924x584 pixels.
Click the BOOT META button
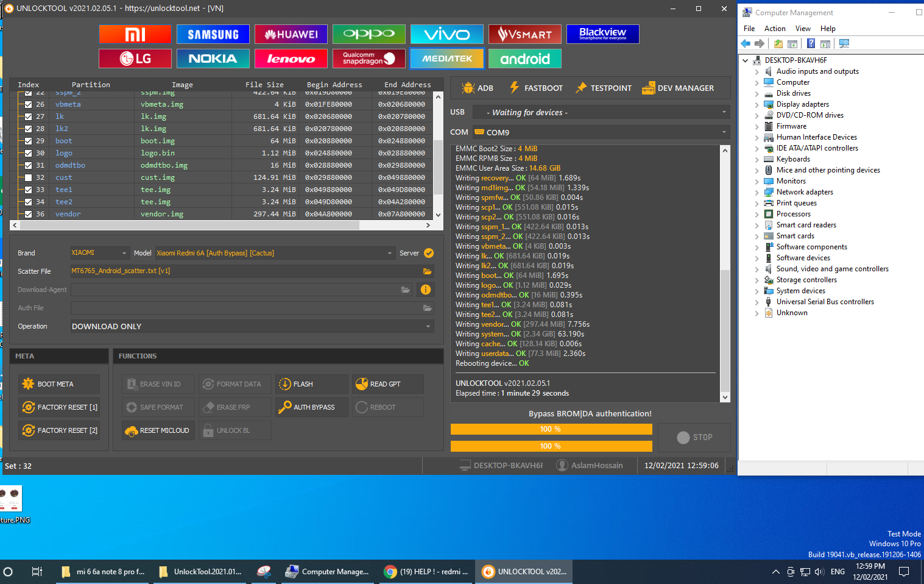tap(59, 384)
